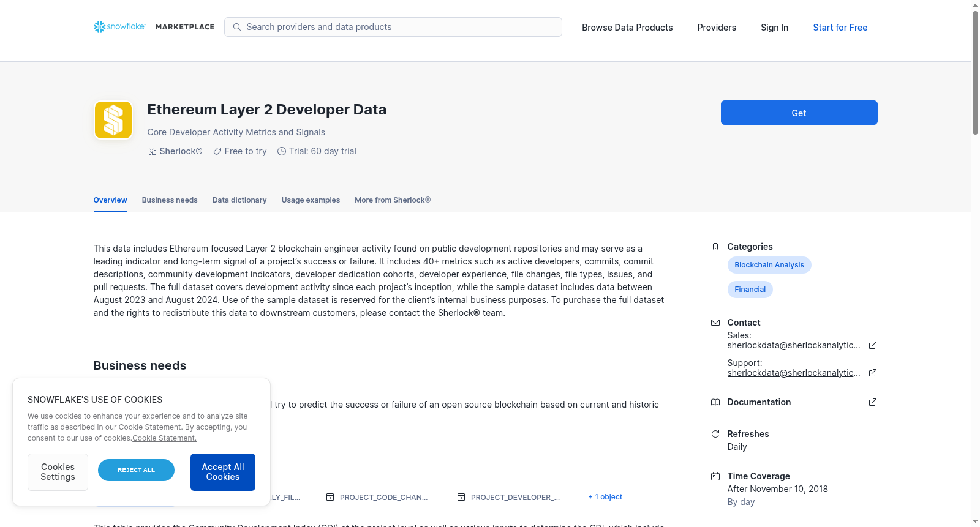This screenshot has width=980, height=527.
Task: Click Sign In
Action: coord(774,28)
